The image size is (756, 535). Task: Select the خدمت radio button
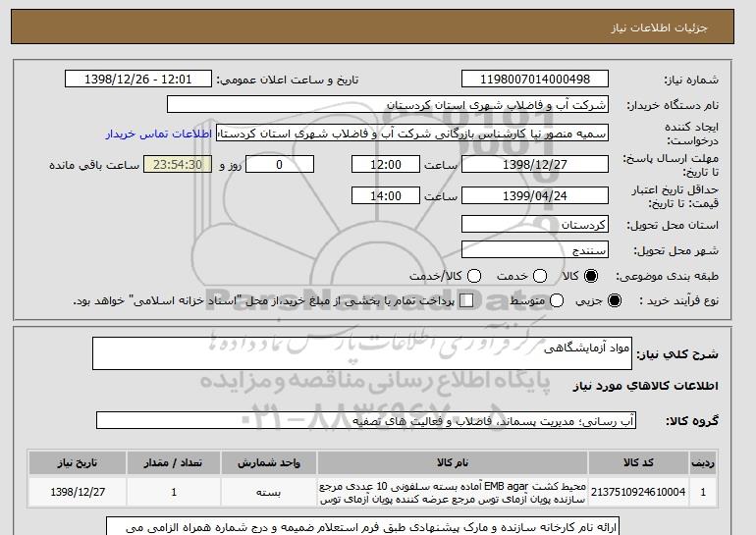click(540, 276)
